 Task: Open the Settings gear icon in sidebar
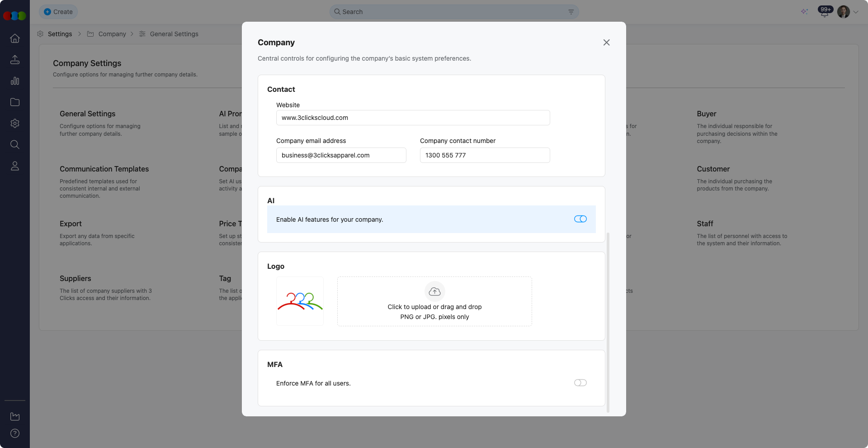tap(14, 124)
